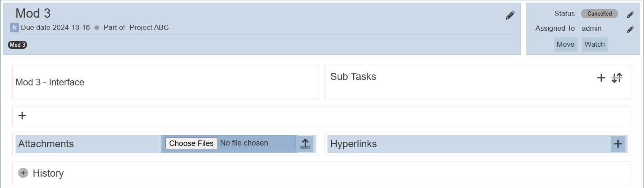Image resolution: width=644 pixels, height=188 pixels.
Task: Click the Mod 3 - Interface description text
Action: (50, 82)
